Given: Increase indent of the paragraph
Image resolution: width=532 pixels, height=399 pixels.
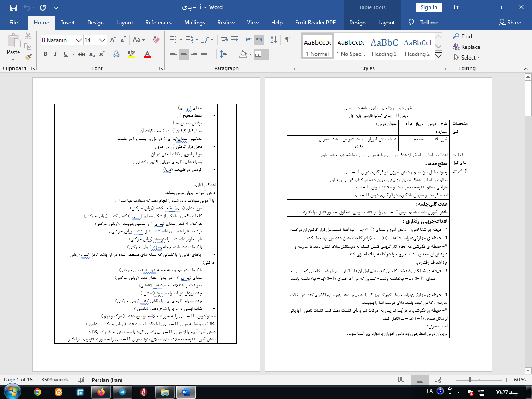Looking at the screenshot, I should pos(235,40).
